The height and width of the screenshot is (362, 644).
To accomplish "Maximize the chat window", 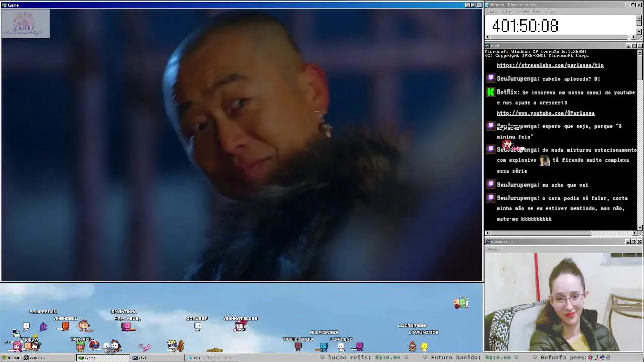I will pos(634,46).
